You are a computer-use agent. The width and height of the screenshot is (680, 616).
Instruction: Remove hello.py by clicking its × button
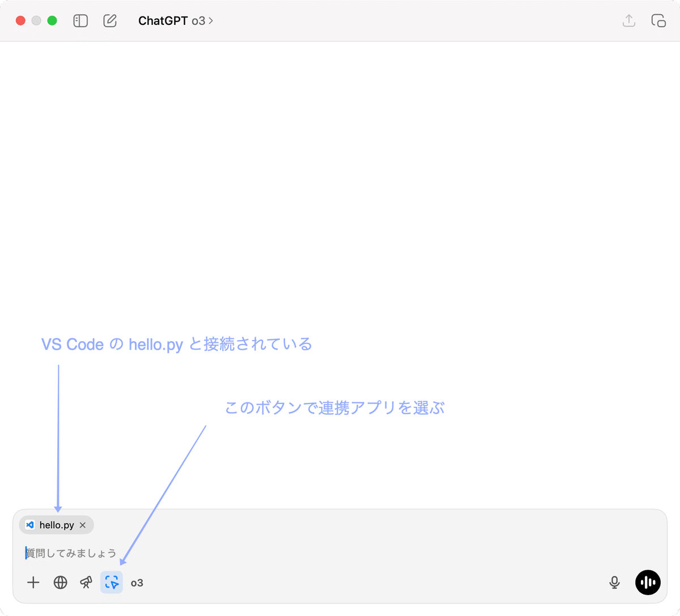pos(82,525)
